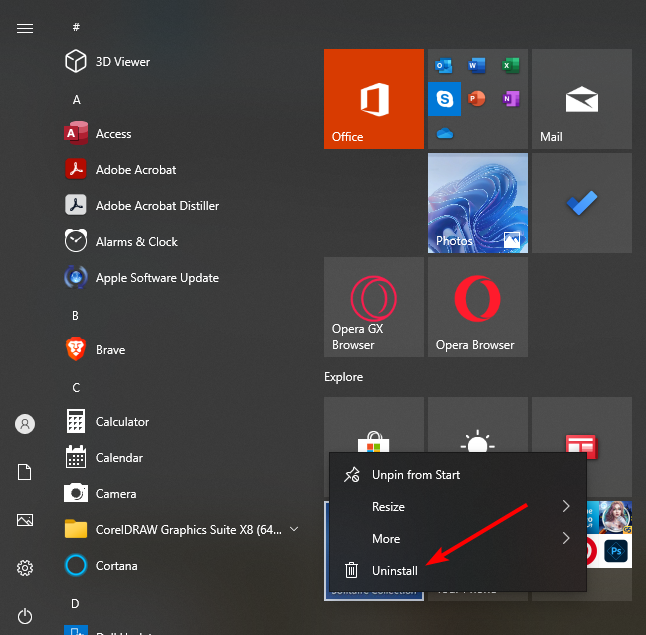Click the letter C section header
The image size is (646, 635).
click(76, 388)
